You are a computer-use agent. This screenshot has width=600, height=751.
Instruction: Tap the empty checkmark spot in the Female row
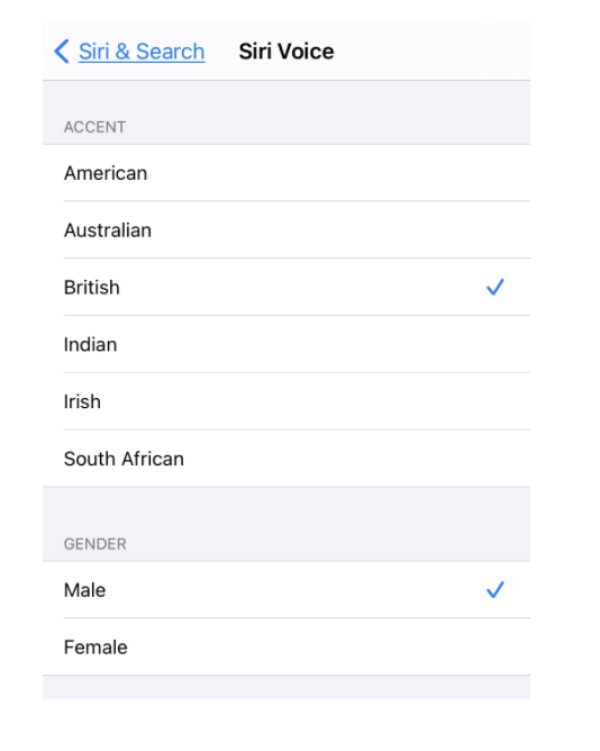[495, 647]
